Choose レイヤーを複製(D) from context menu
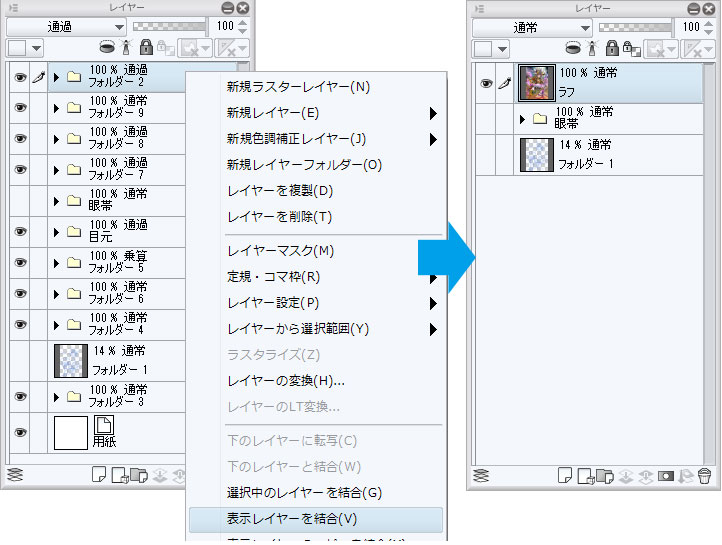The height and width of the screenshot is (545, 722). [280, 191]
